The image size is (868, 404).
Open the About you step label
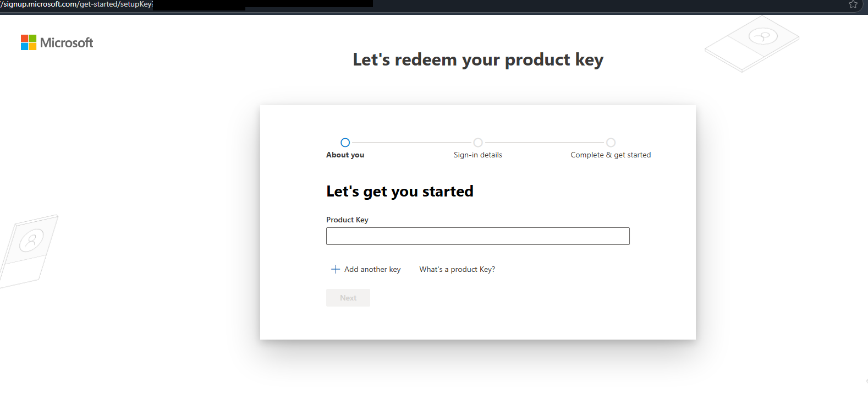[345, 155]
